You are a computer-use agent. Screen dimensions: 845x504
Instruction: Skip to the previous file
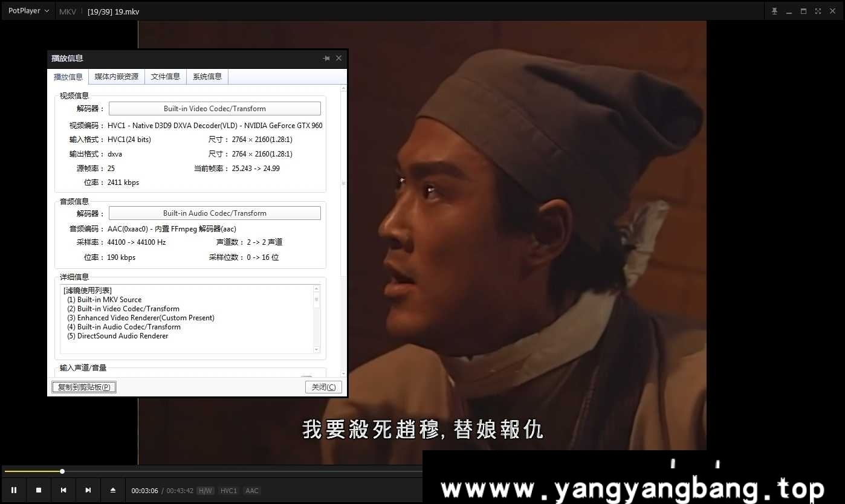click(63, 490)
